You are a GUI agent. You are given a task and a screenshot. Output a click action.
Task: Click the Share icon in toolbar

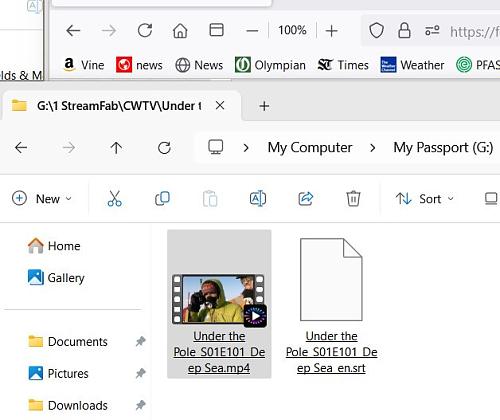pos(306,199)
